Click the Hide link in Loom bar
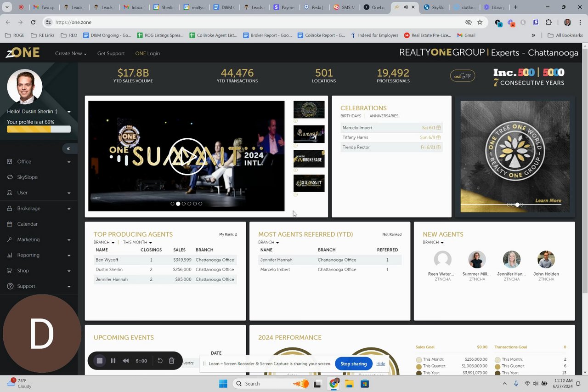This screenshot has height=392, width=588. 381,364
